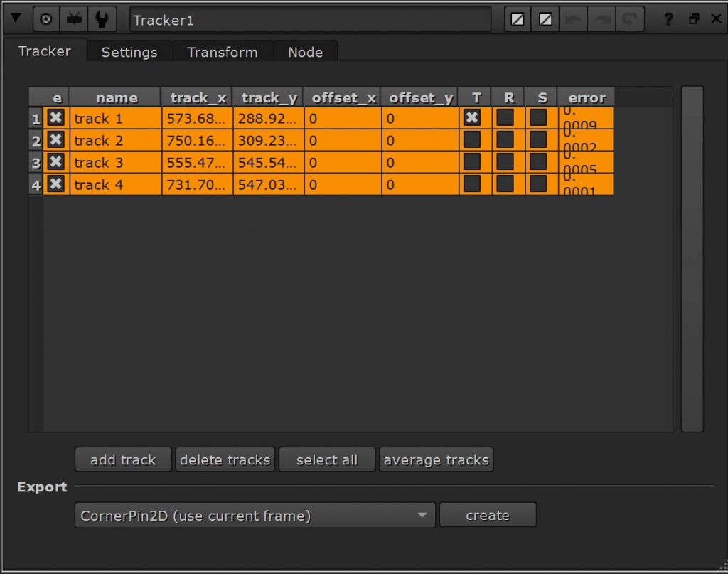Image resolution: width=728 pixels, height=574 pixels.
Task: Switch to the Transform tab
Action: click(x=222, y=51)
